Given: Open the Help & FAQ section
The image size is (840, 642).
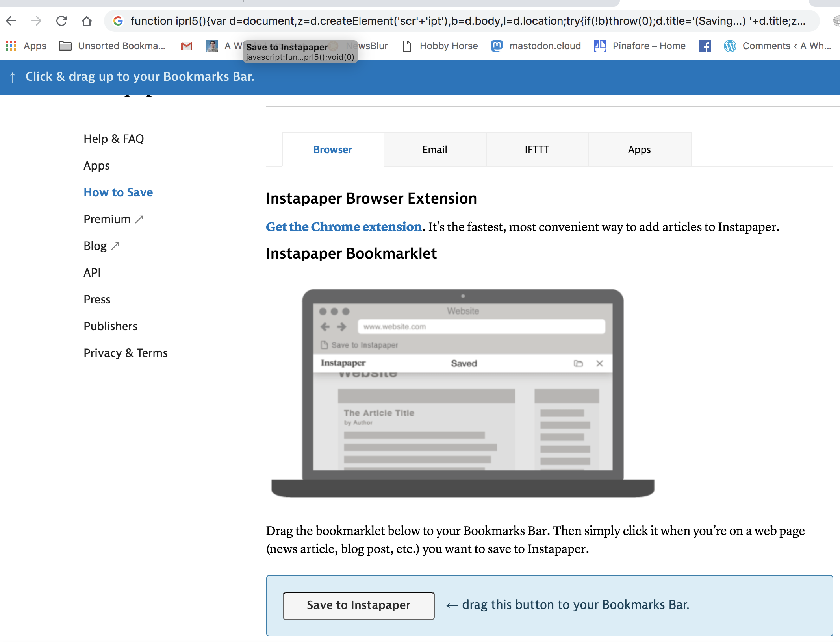Looking at the screenshot, I should pyautogui.click(x=113, y=139).
